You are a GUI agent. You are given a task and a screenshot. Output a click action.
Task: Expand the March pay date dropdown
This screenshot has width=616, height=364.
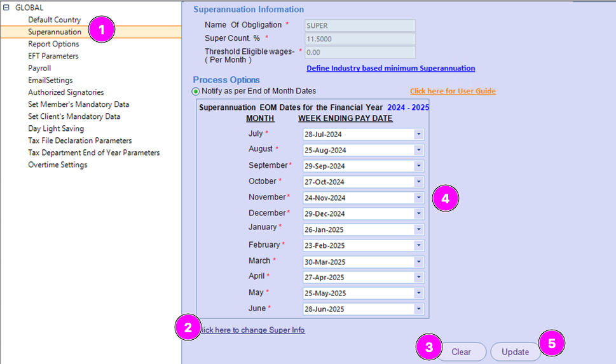tap(418, 262)
